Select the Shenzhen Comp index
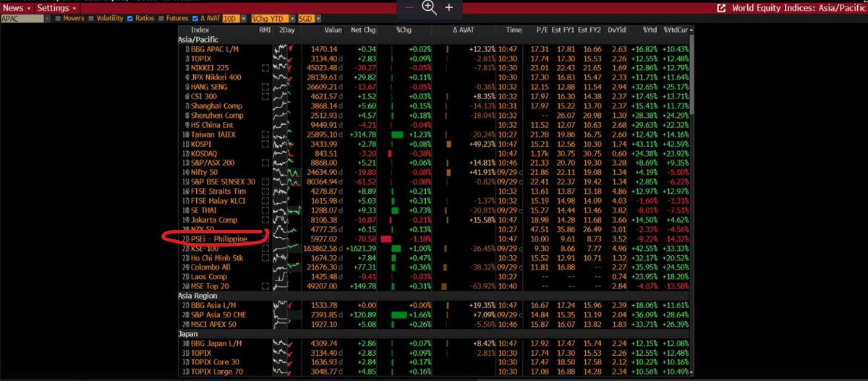868x381 pixels. (x=217, y=115)
